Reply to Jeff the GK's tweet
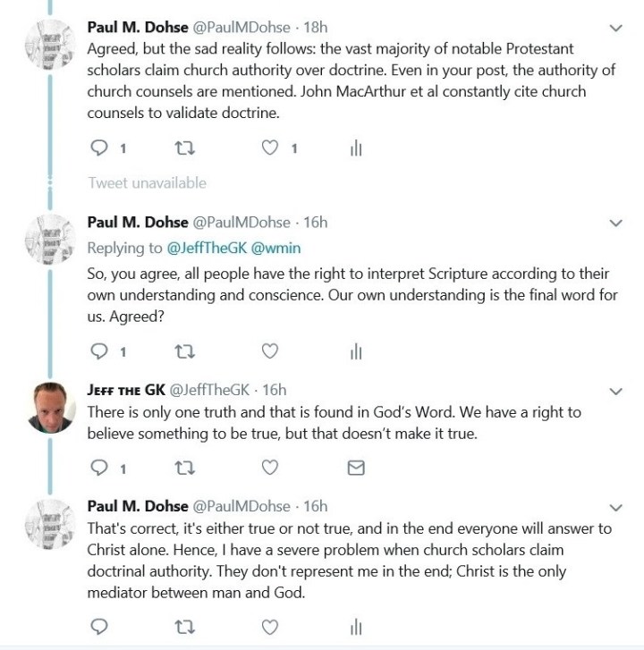644x650 pixels. [99, 468]
